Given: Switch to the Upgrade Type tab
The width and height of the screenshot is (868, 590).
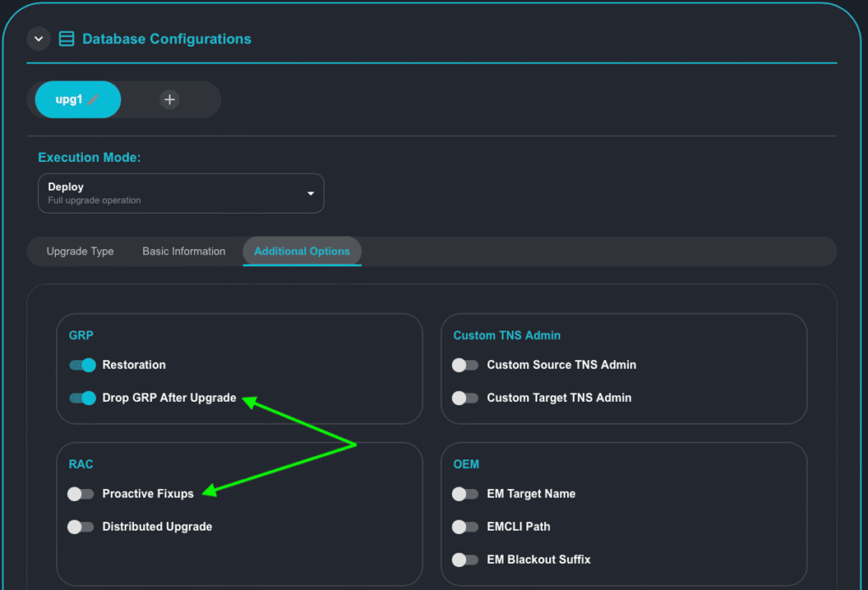Looking at the screenshot, I should pos(80,251).
